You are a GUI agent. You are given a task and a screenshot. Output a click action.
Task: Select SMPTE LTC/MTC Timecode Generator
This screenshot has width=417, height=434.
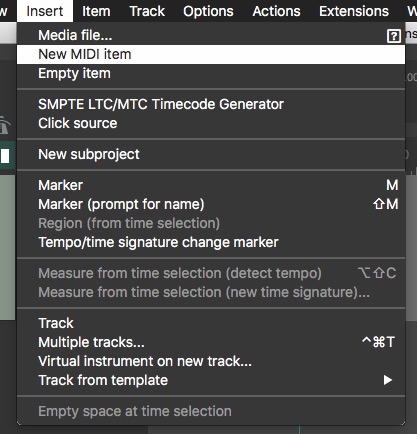click(211, 104)
